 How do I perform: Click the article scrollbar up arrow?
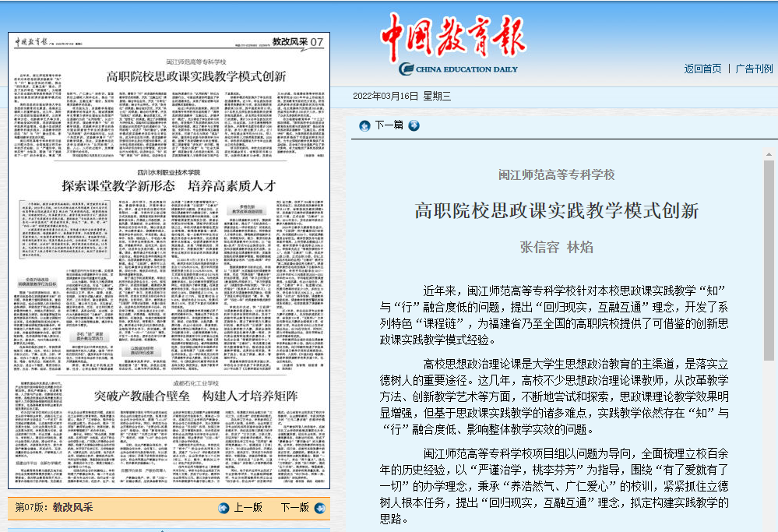tap(769, 154)
